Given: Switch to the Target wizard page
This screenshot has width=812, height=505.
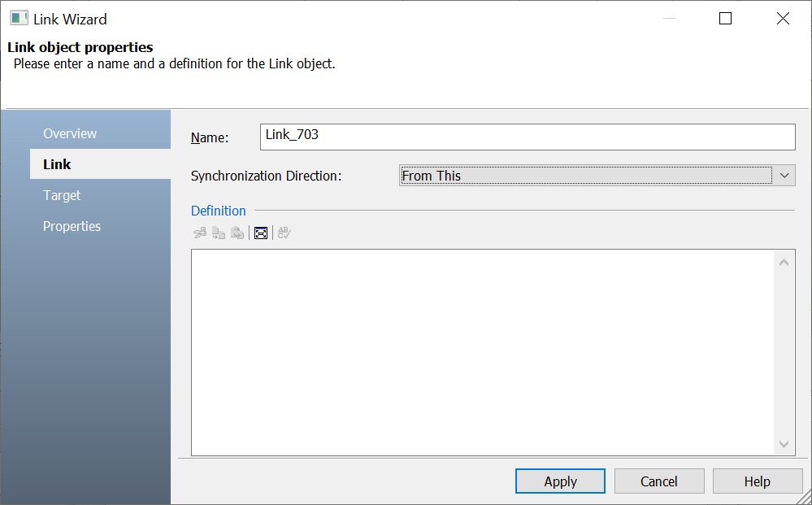Looking at the screenshot, I should click(x=62, y=195).
